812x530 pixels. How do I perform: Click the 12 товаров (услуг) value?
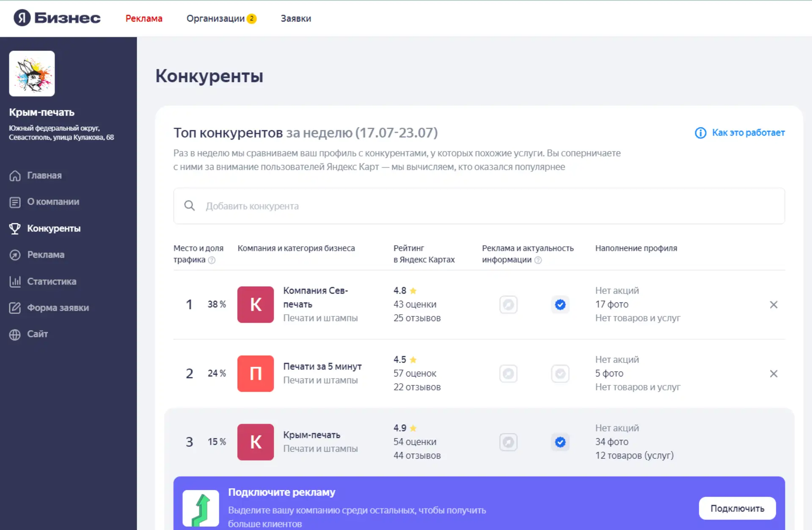tap(634, 456)
